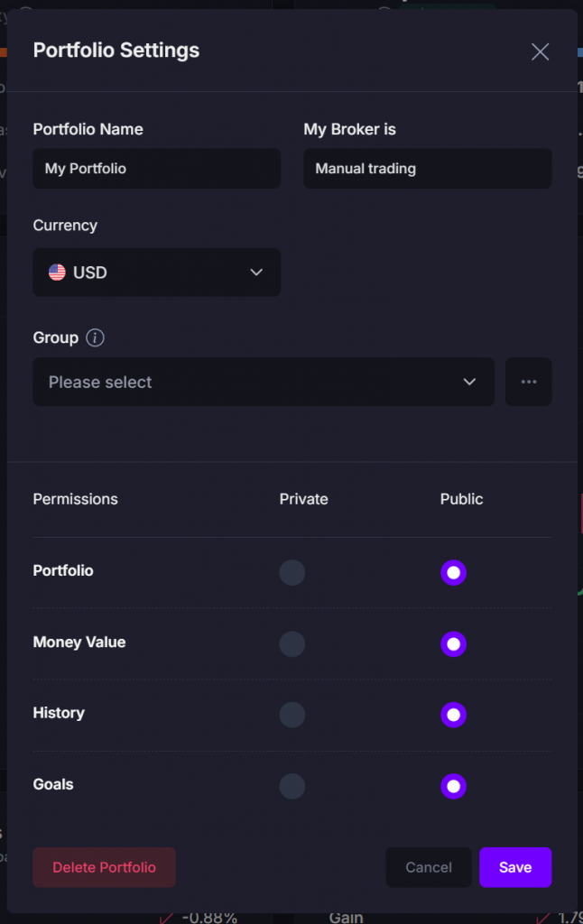Select Public for History permission
This screenshot has width=583, height=924.
(x=453, y=715)
